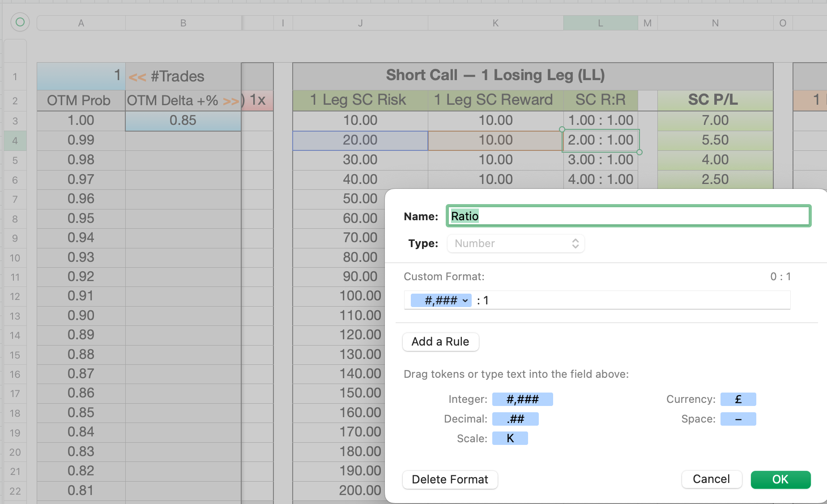Click the Delete Format button
Viewport: 827px width, 504px height.
450,480
